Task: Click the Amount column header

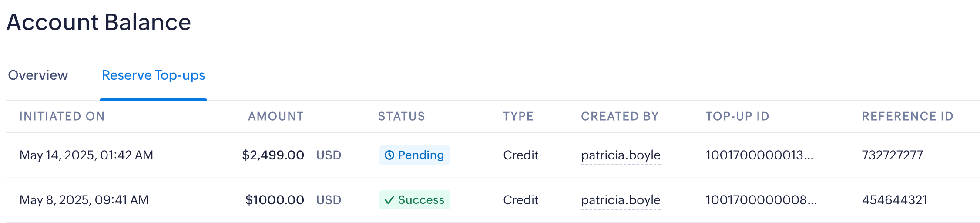Action: click(276, 116)
